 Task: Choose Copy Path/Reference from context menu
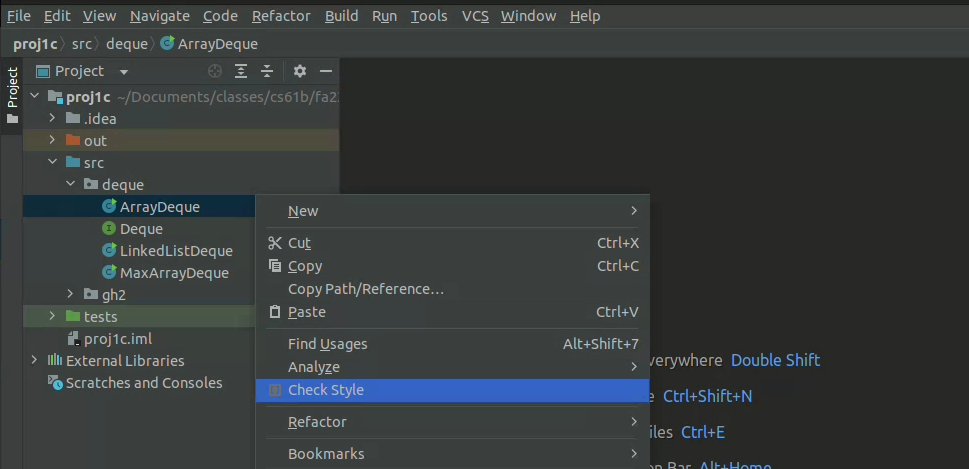pos(452,289)
